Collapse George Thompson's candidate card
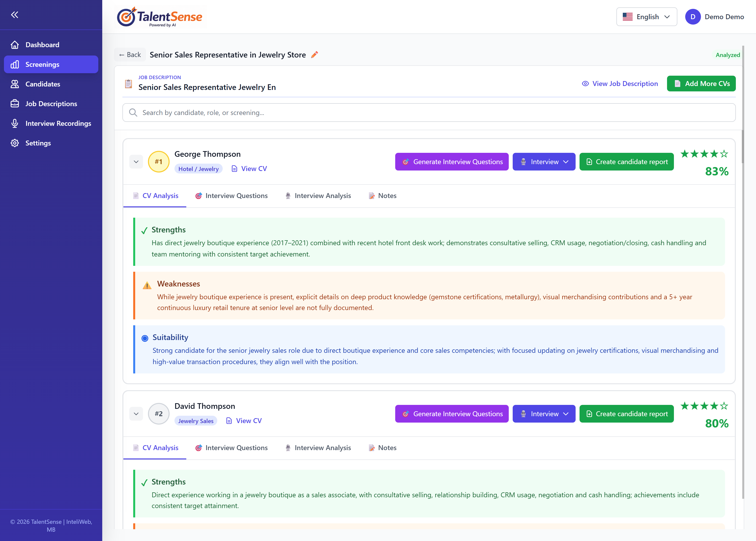Screen dimensions: 756x541 point(136,162)
